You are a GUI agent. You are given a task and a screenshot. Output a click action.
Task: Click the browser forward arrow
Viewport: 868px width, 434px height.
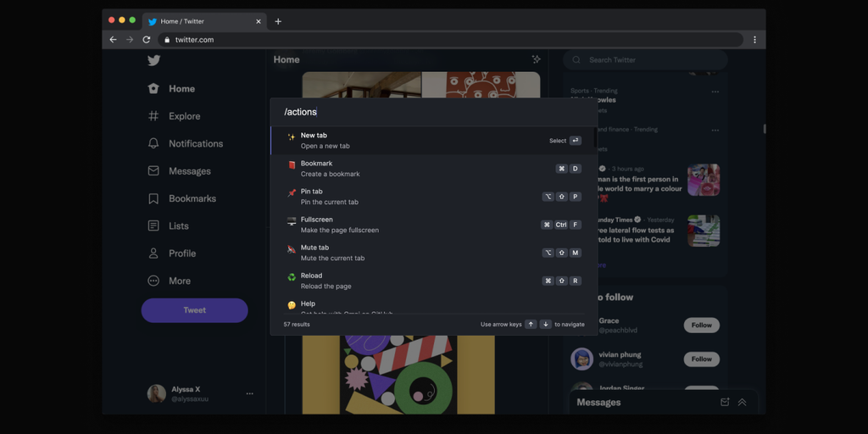pyautogui.click(x=130, y=40)
